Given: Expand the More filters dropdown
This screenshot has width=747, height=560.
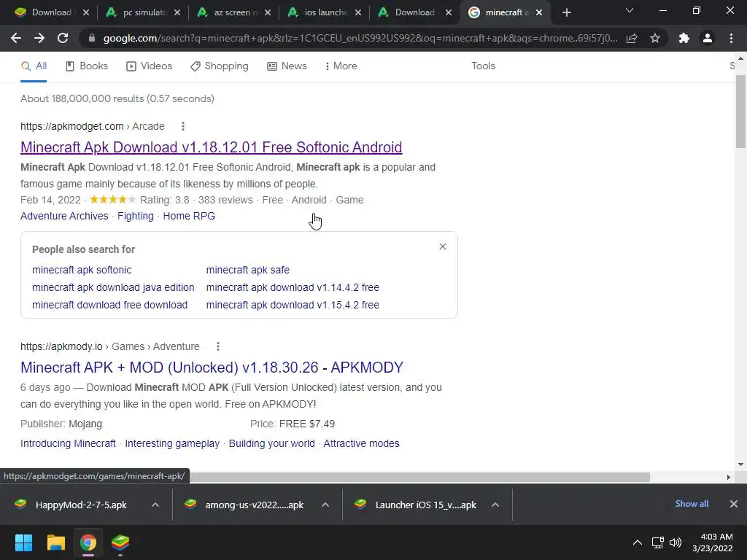Looking at the screenshot, I should [x=341, y=66].
